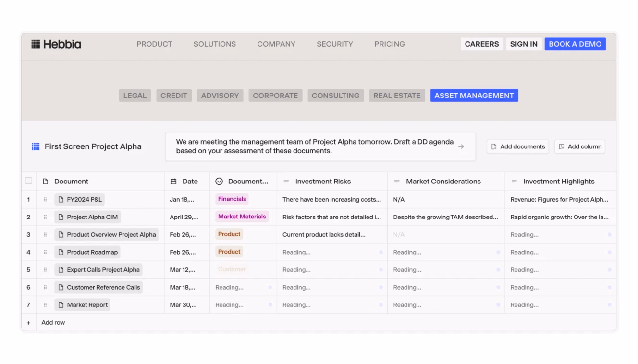Image resolution: width=638 pixels, height=364 pixels.
Task: Click the Jan 18 date cell
Action: click(187, 199)
